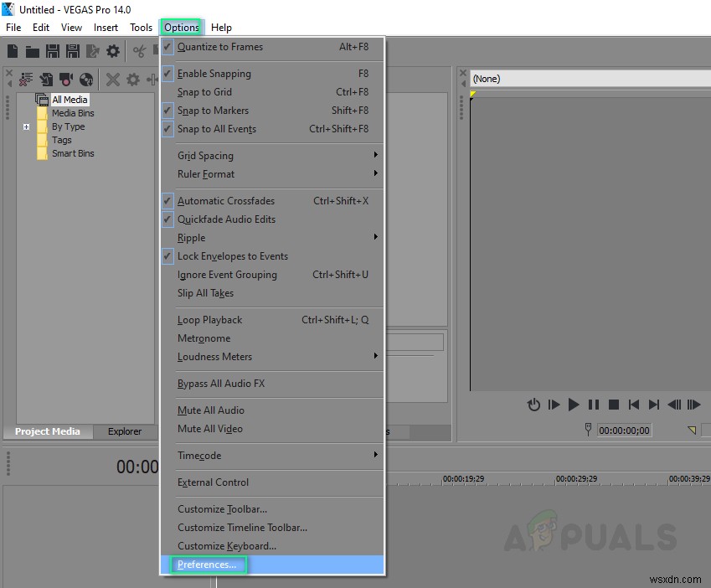Click the trimmer timecode field 00:00:00;00

click(x=624, y=431)
